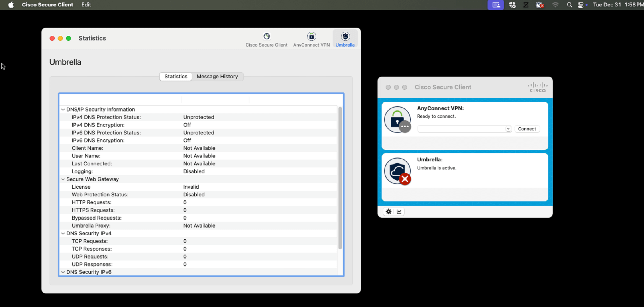Select the IPv4 DNS Protection Status row
This screenshot has height=307, width=644.
coord(198,117)
